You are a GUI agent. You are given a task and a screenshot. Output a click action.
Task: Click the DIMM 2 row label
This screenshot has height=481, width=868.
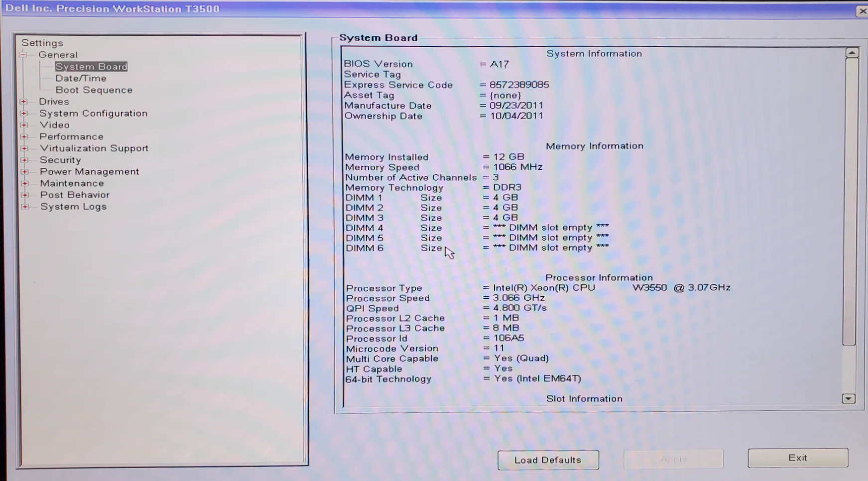point(365,208)
